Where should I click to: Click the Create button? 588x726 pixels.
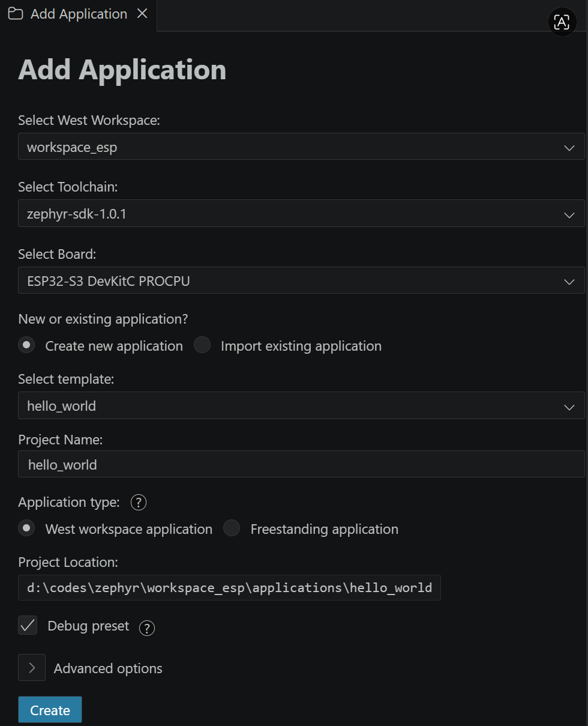tap(50, 710)
